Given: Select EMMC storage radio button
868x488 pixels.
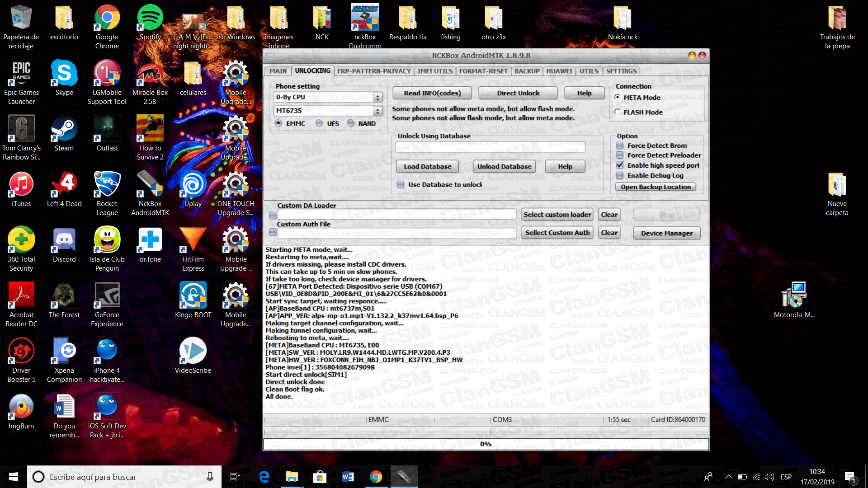Looking at the screenshot, I should [x=278, y=123].
